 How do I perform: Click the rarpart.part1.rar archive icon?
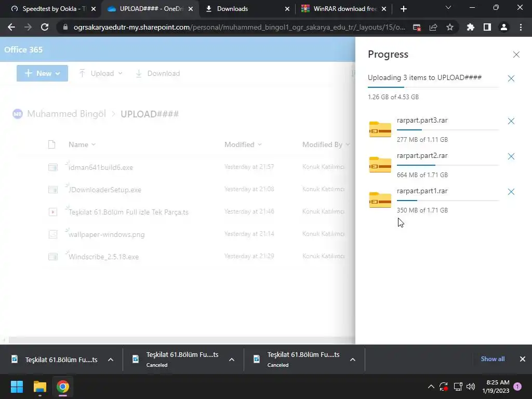click(380, 200)
